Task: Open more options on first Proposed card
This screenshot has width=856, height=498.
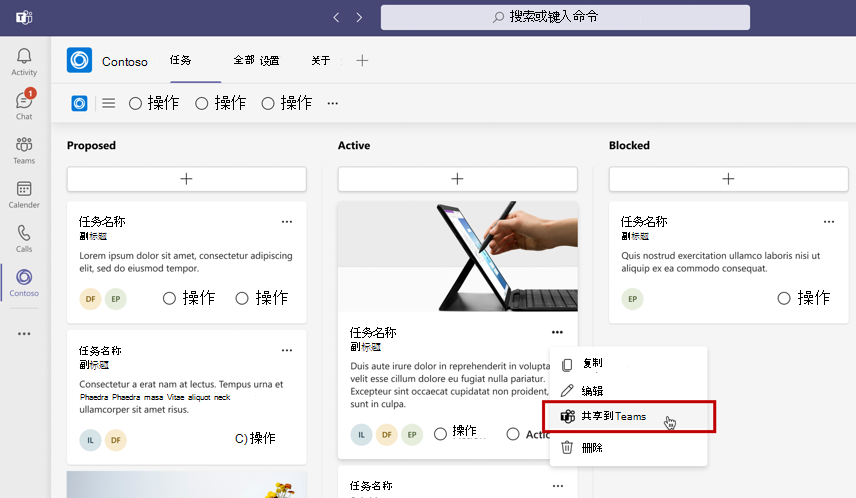Action: [x=287, y=222]
